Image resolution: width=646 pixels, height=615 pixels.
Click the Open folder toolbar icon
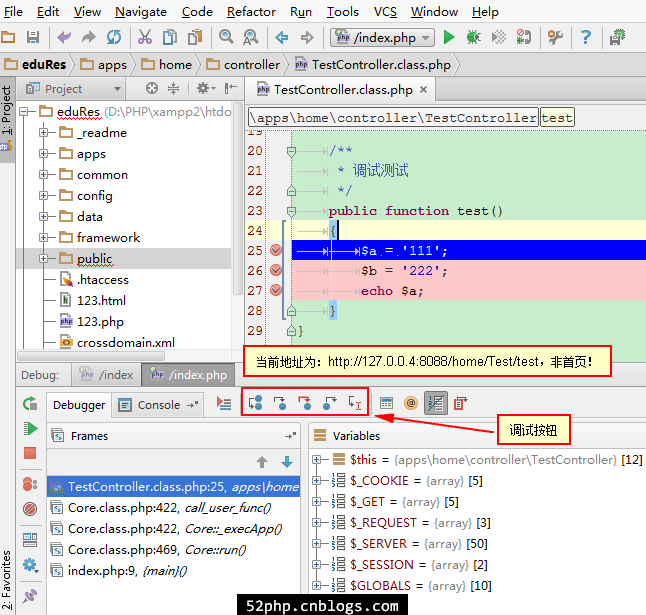(8, 37)
